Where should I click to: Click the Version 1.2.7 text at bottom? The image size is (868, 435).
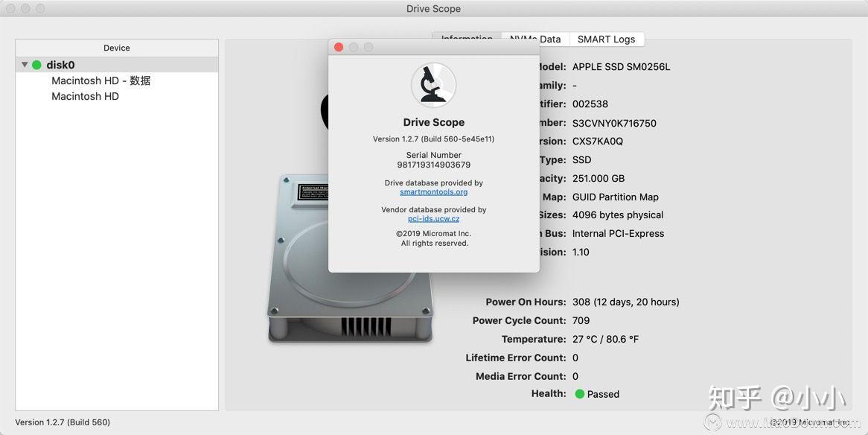(x=63, y=422)
